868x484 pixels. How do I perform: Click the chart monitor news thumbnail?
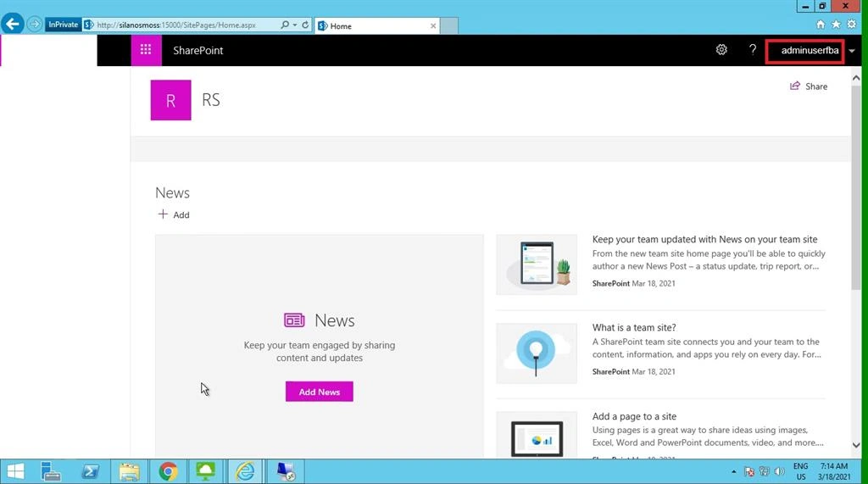[537, 436]
